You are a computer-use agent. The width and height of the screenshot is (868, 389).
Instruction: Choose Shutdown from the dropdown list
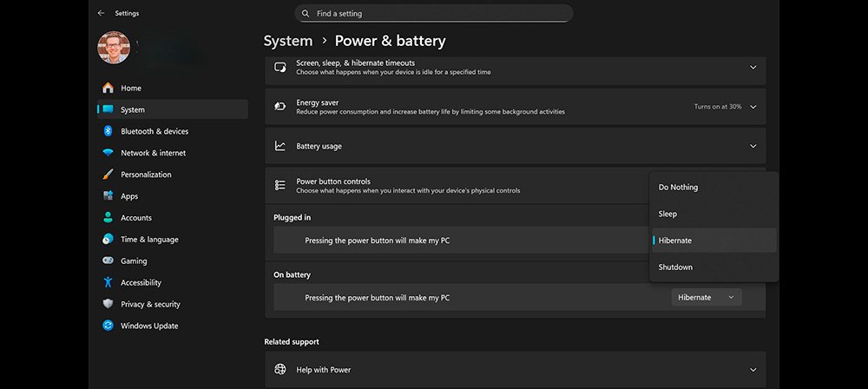point(714,267)
